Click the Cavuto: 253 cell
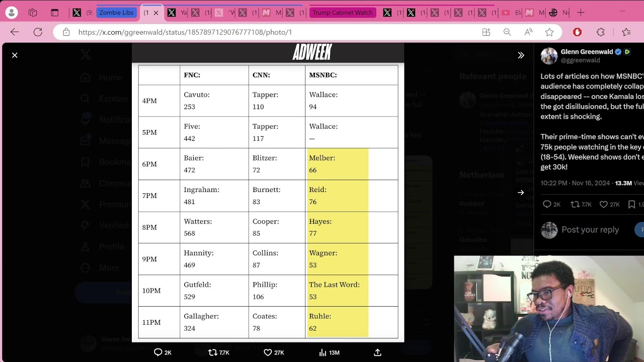The width and height of the screenshot is (644, 362). coord(214,101)
